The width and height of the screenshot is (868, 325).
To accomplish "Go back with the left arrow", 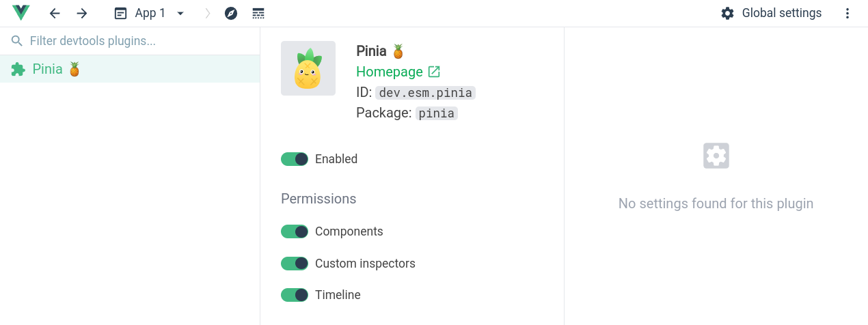I will pos(55,14).
